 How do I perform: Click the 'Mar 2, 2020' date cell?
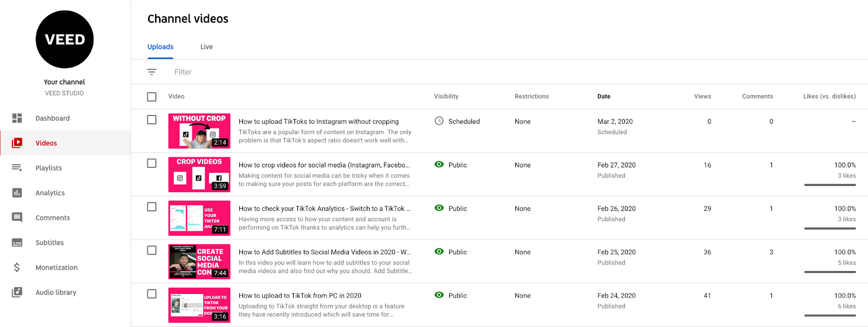[x=615, y=122]
